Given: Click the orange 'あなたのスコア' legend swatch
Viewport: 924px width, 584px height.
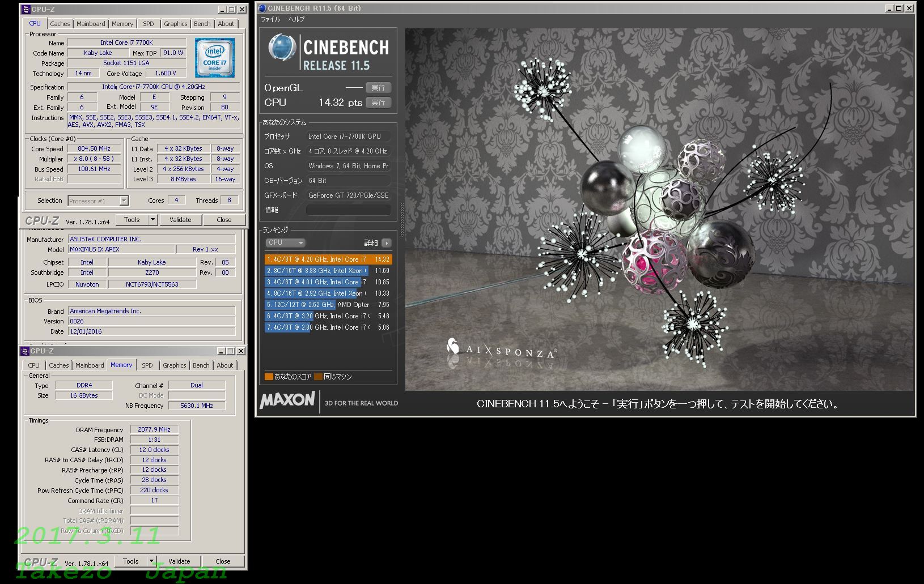Looking at the screenshot, I should click(x=269, y=377).
